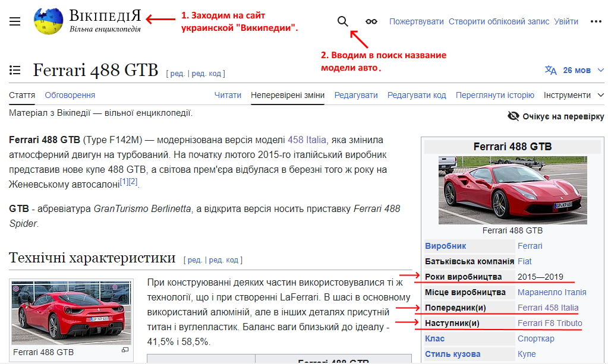The height and width of the screenshot is (364, 608).
Task: Select the 2015—2019 production years value
Action: [540, 277]
